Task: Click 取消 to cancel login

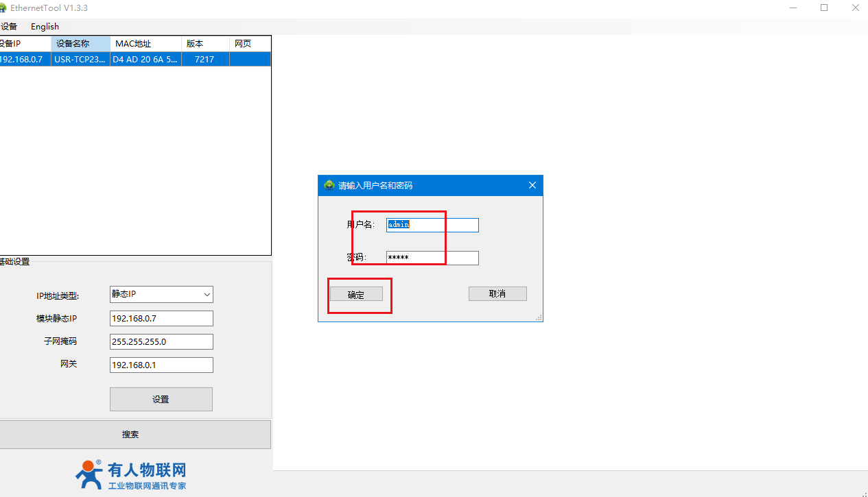Action: tap(497, 294)
